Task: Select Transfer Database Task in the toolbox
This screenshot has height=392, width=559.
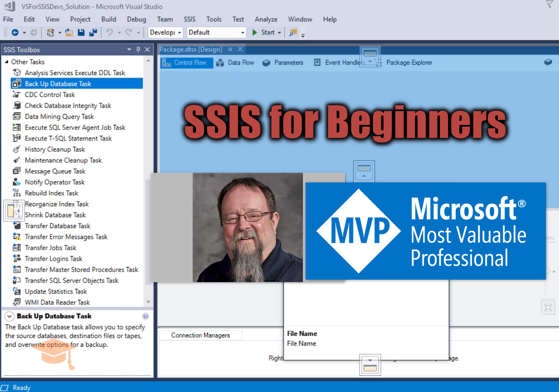Action: [57, 226]
